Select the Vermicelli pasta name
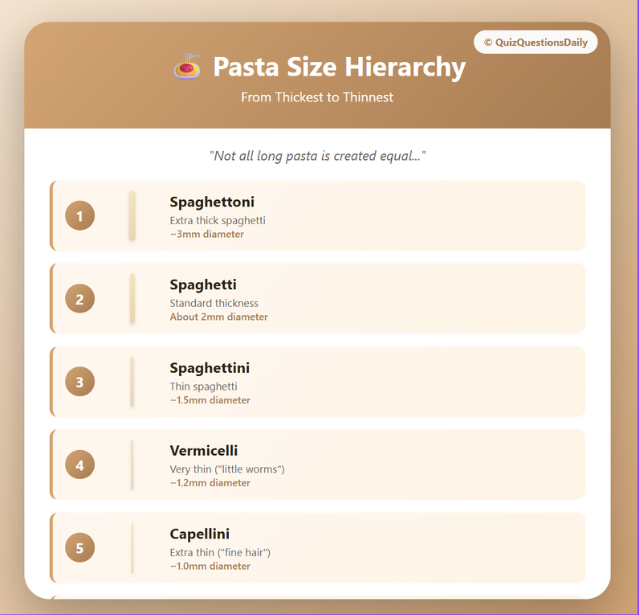The height and width of the screenshot is (615, 639). point(204,451)
